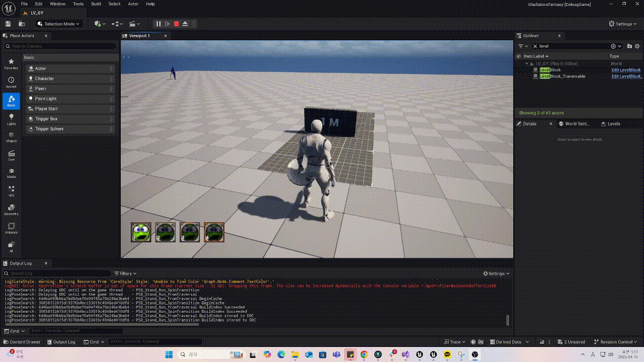Toggle the visibility eye column header
The image size is (644, 362).
pos(519,56)
